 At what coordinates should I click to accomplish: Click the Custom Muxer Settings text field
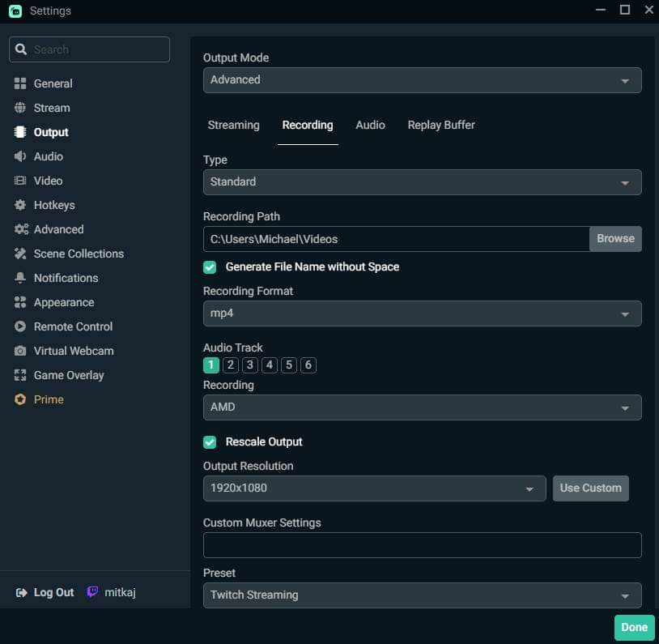coord(422,545)
